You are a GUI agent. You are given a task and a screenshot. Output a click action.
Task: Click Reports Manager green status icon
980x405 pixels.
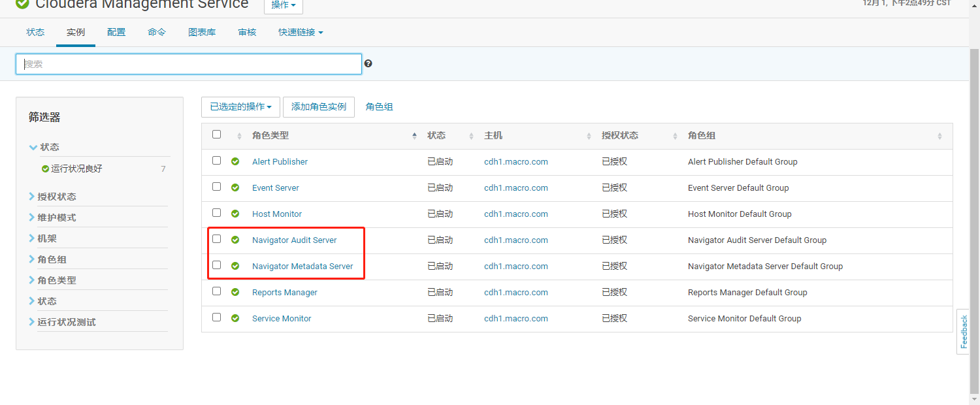coord(235,292)
